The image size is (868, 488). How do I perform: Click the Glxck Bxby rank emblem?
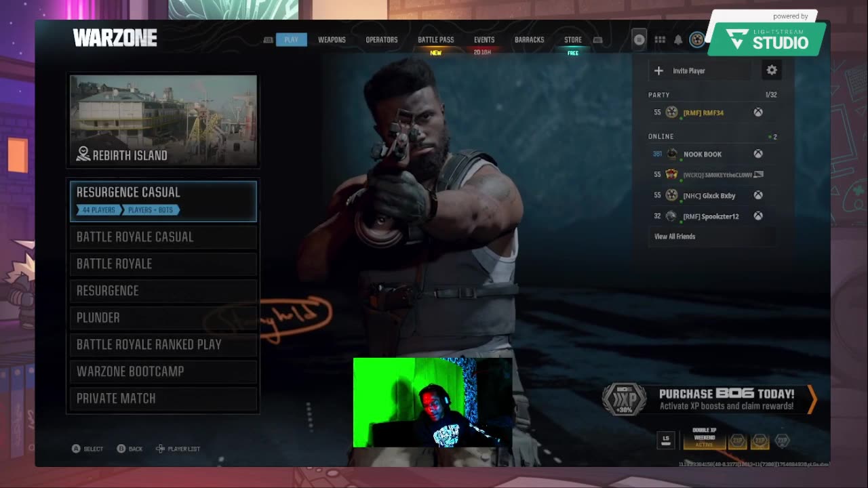tap(671, 195)
